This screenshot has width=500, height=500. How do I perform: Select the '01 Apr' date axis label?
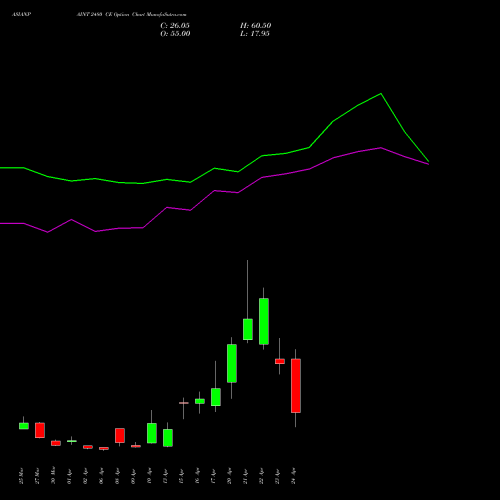point(69,476)
